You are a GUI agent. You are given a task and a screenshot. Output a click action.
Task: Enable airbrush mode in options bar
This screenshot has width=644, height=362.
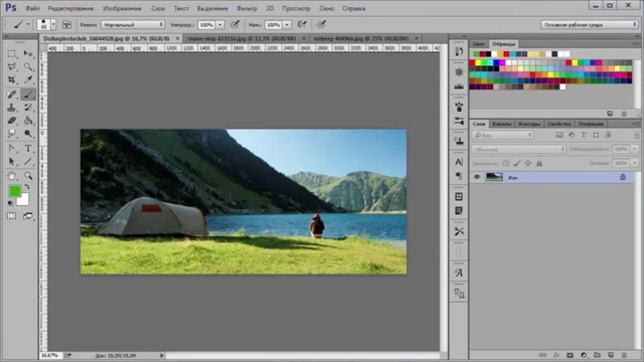click(x=302, y=24)
